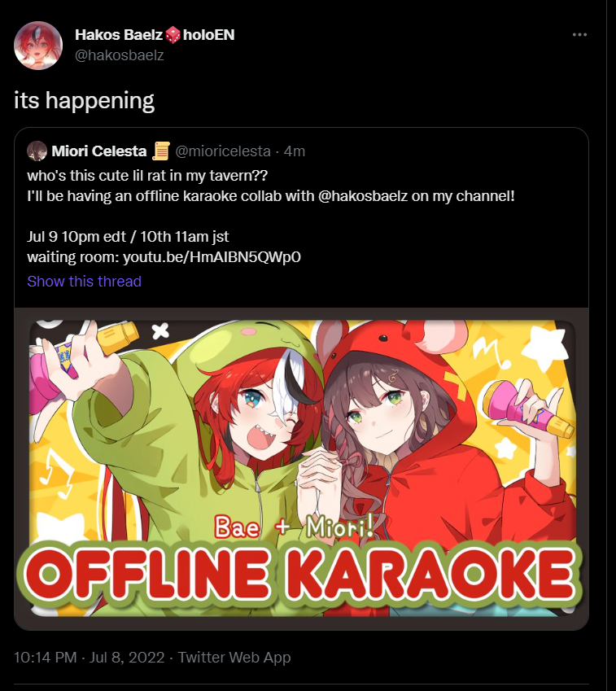Click the quoted tweet's 'who's this cute lil rat' text
Screen dimensions: 616x691
(147, 175)
